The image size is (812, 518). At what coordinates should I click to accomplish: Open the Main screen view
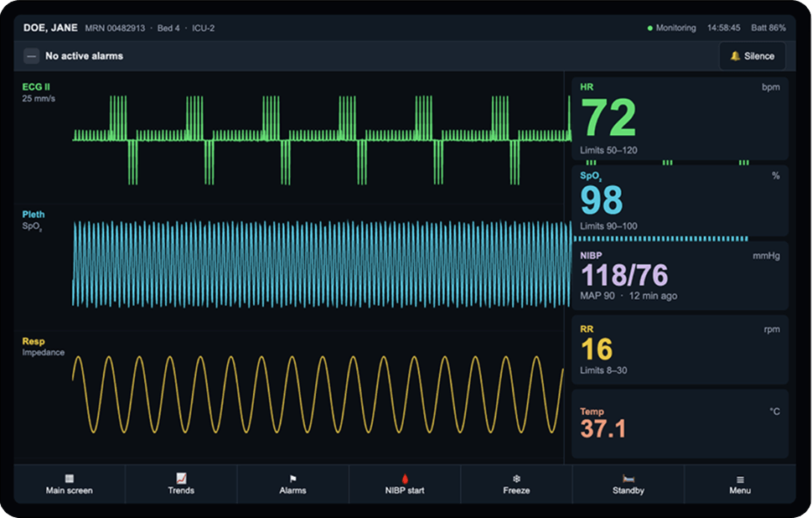point(70,484)
